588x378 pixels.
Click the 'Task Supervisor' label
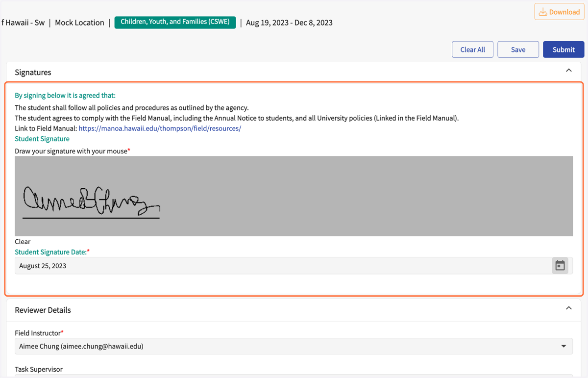pyautogui.click(x=39, y=369)
